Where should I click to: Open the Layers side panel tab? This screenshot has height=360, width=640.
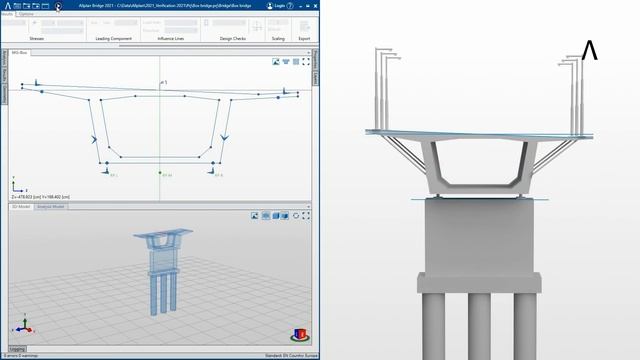tap(316, 78)
